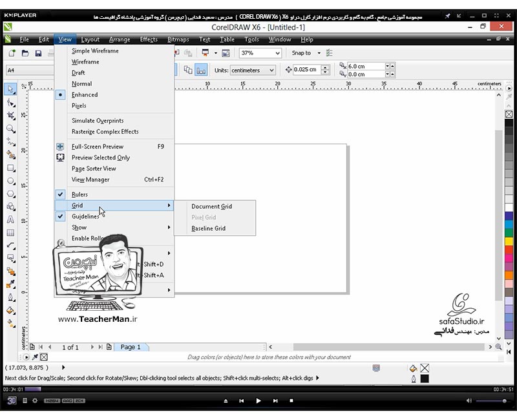Open the Bitmaps menu
The height and width of the screenshot is (420, 517).
click(x=178, y=39)
